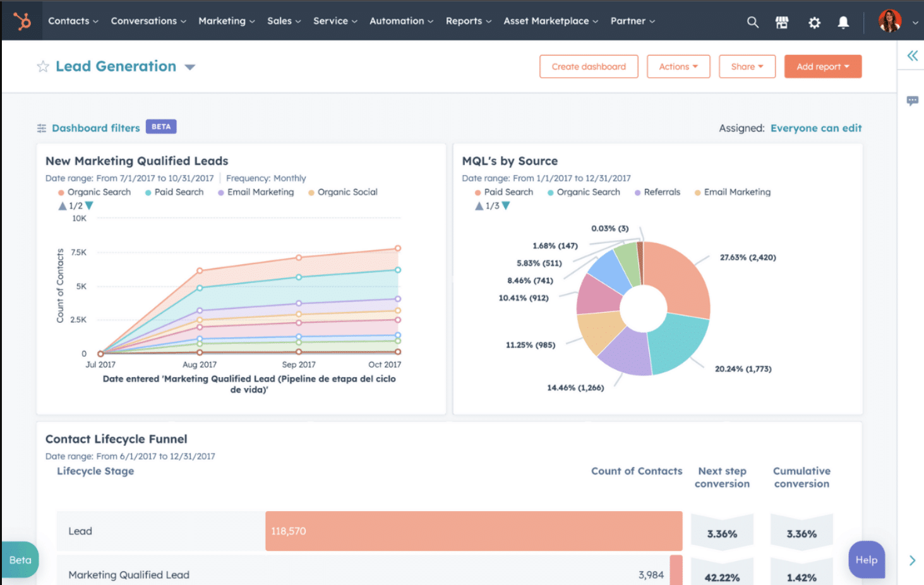Collapse the right sidebar with double chevrons

912,56
